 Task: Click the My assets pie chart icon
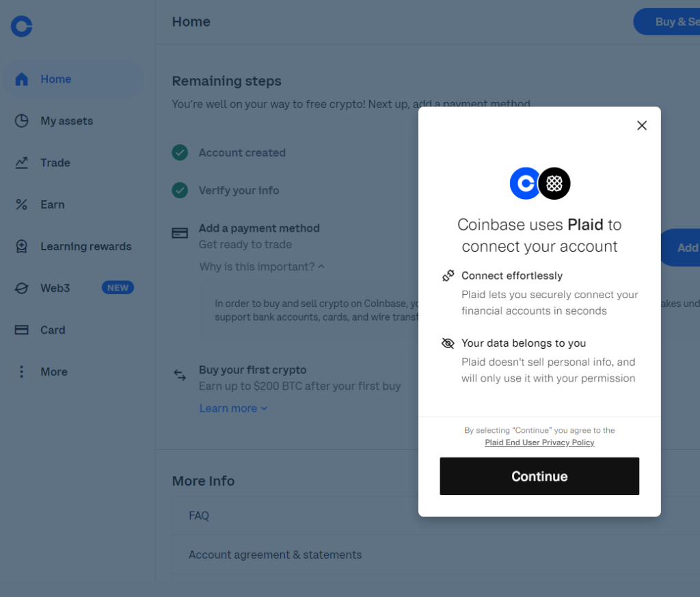[x=22, y=121]
